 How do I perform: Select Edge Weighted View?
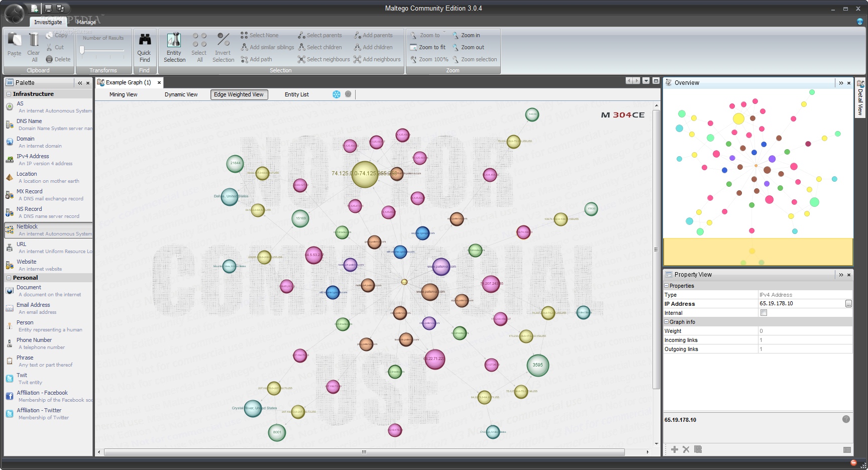[239, 94]
